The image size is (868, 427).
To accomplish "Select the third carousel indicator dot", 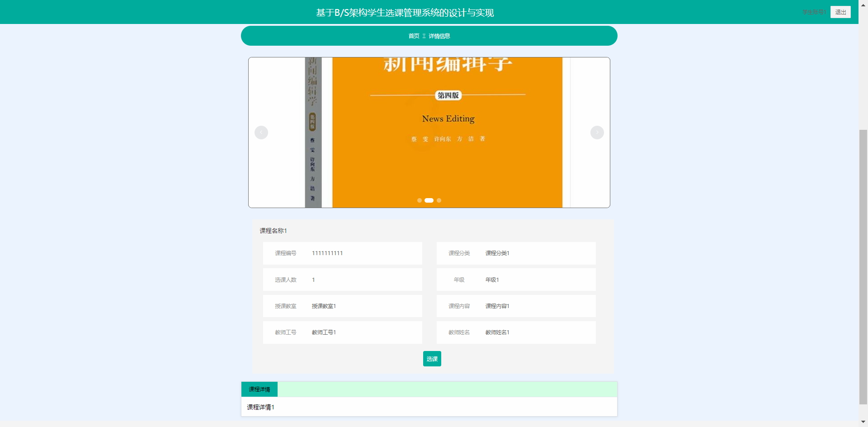I will (439, 200).
